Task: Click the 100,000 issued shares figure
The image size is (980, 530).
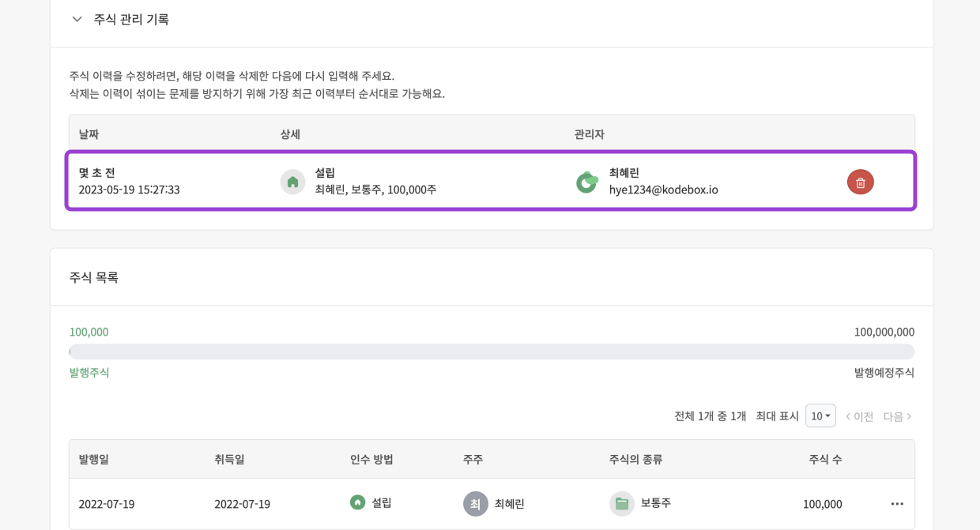Action: coord(89,332)
